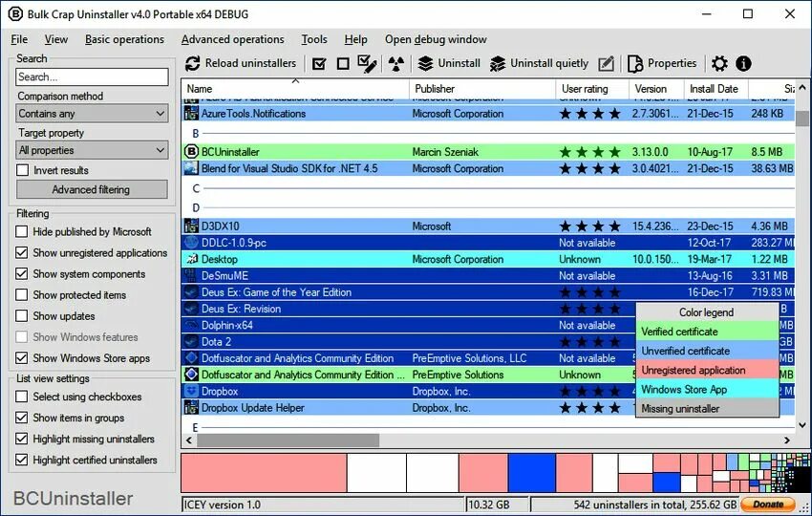Sort by Version column header
This screenshot has width=812, height=516.
coord(656,89)
